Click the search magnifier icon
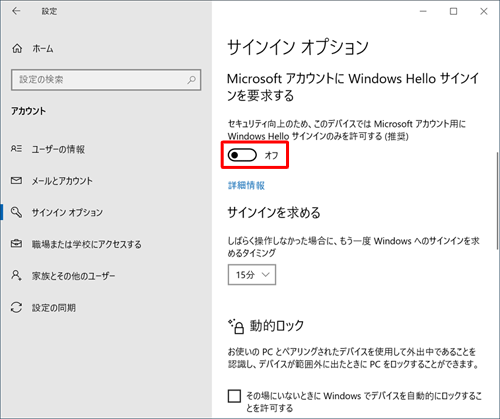The height and width of the screenshot is (419, 500). tap(191, 80)
